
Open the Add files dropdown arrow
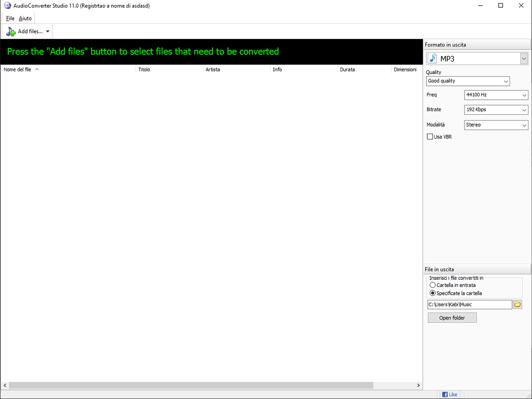[x=48, y=31]
